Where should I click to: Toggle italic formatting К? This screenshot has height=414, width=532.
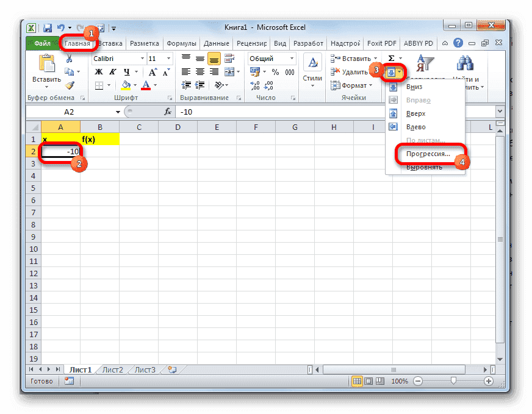113,72
